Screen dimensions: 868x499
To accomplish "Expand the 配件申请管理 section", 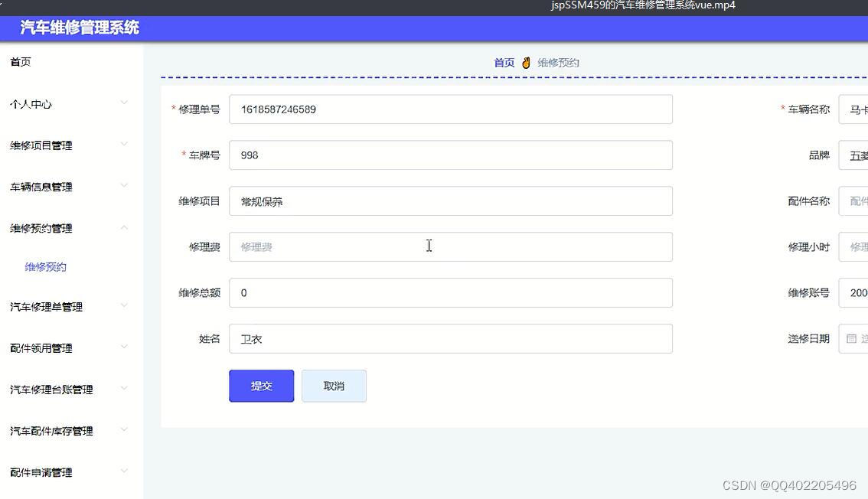I will coord(69,471).
